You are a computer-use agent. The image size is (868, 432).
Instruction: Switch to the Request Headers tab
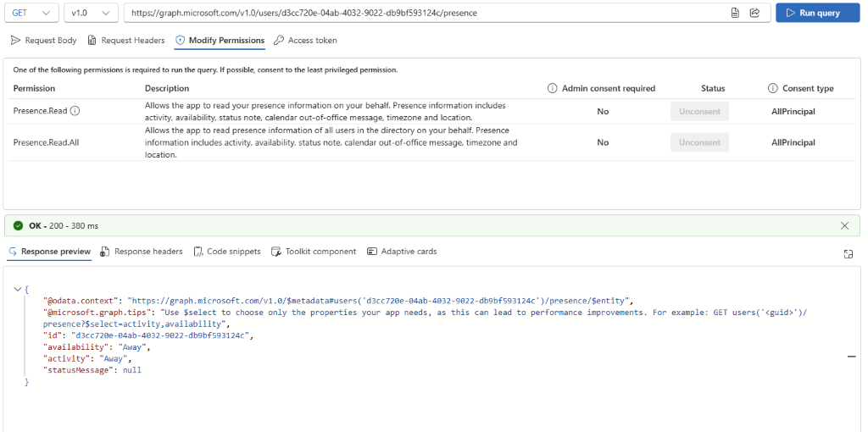click(x=126, y=41)
